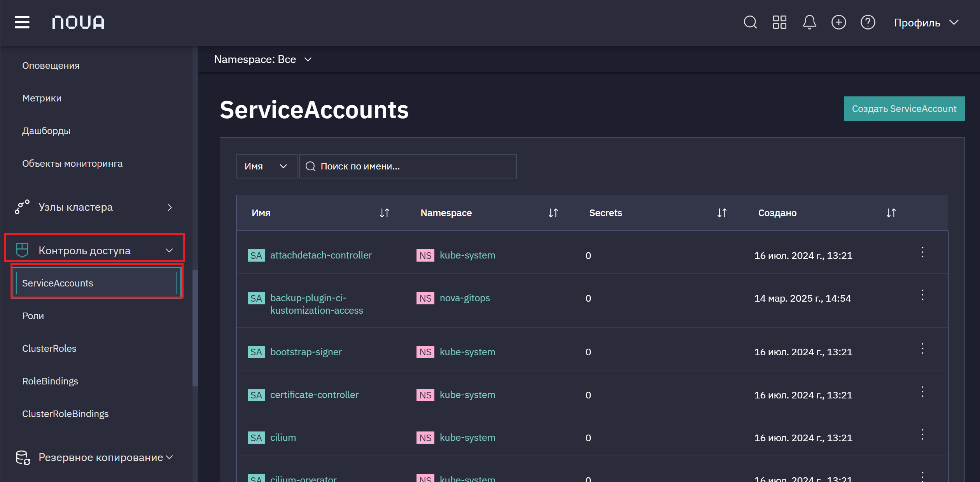
Task: Expand Резервное копирование section
Action: point(94,458)
